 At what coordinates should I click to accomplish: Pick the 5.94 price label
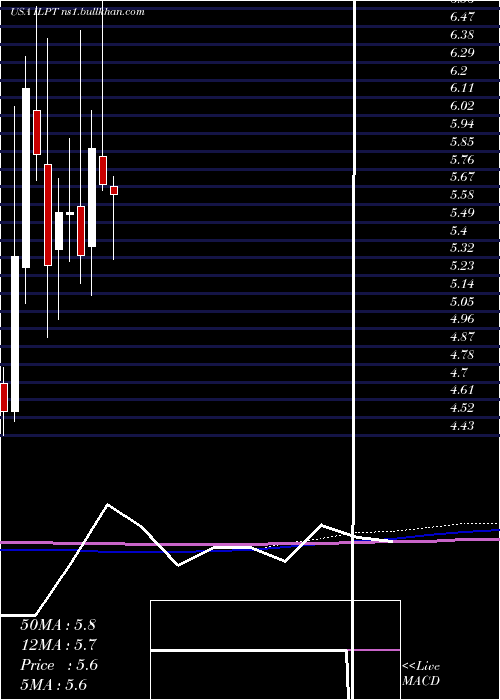pos(462,124)
